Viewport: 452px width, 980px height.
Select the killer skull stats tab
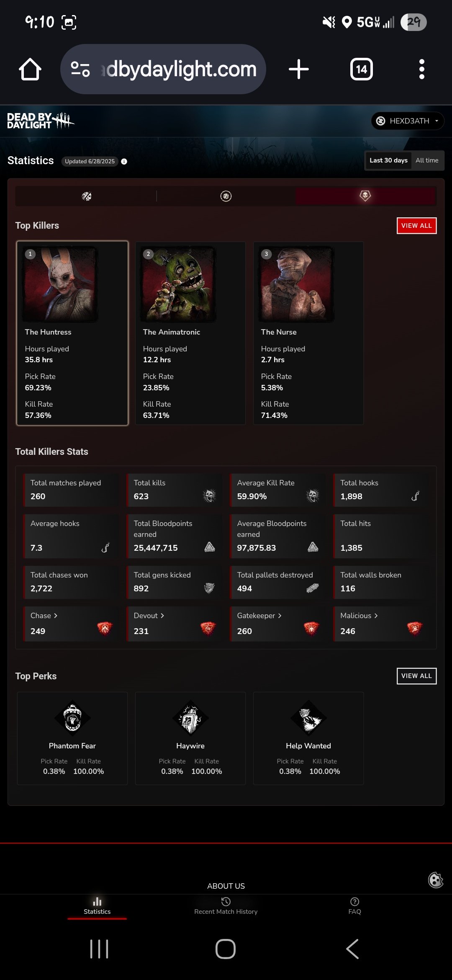point(365,196)
